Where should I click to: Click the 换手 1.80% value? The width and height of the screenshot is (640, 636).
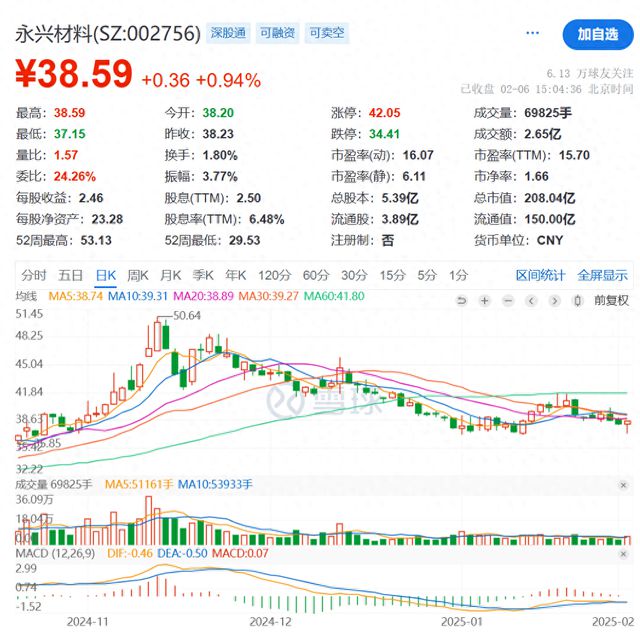click(220, 155)
